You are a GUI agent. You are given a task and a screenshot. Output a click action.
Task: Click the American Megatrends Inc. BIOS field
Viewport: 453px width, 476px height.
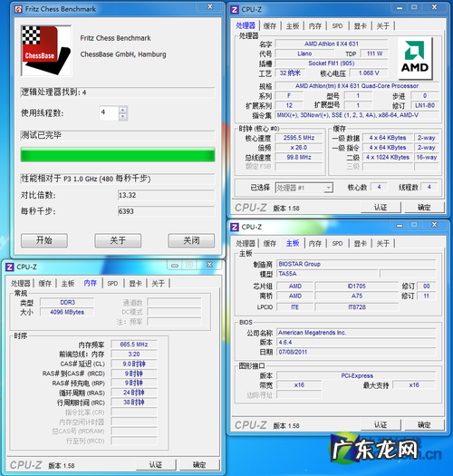pyautogui.click(x=357, y=333)
